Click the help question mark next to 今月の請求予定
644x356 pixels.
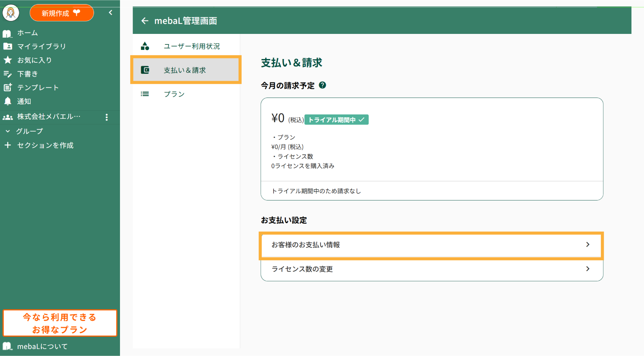tap(322, 85)
